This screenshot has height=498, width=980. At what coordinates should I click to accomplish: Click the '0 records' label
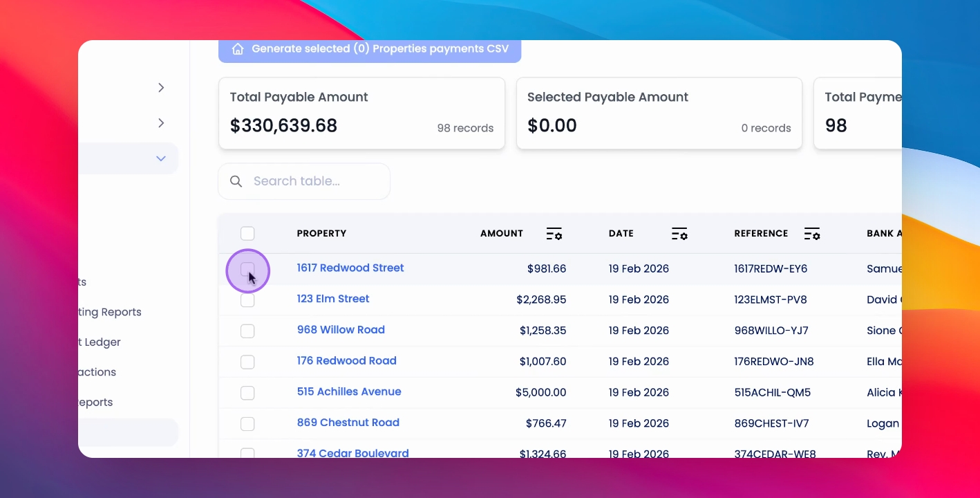[766, 128]
